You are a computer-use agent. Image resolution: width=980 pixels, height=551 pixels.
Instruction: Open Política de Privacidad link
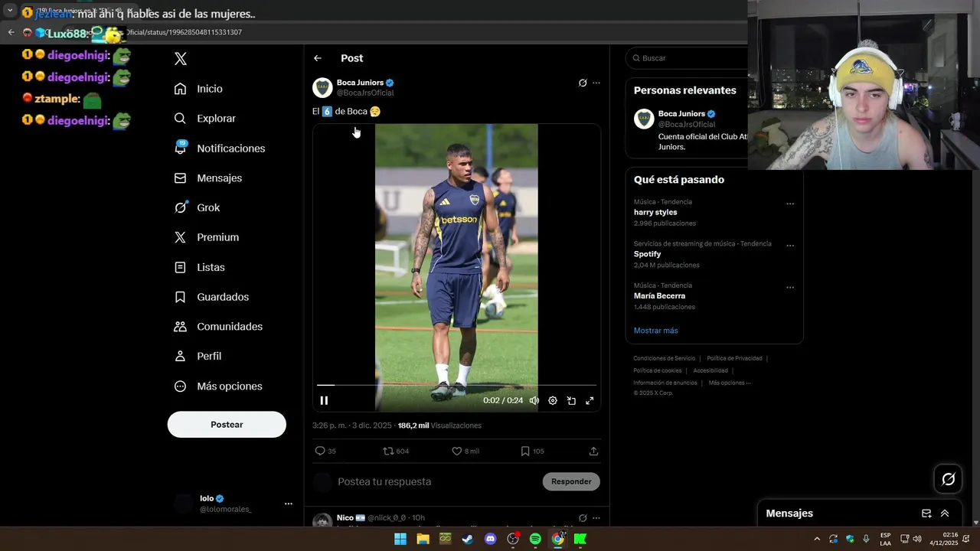coord(734,358)
